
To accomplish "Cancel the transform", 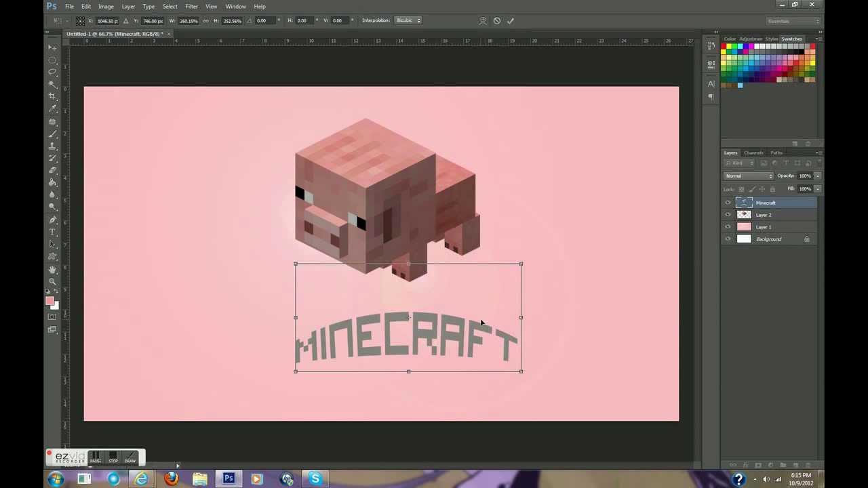I will pyautogui.click(x=497, y=20).
